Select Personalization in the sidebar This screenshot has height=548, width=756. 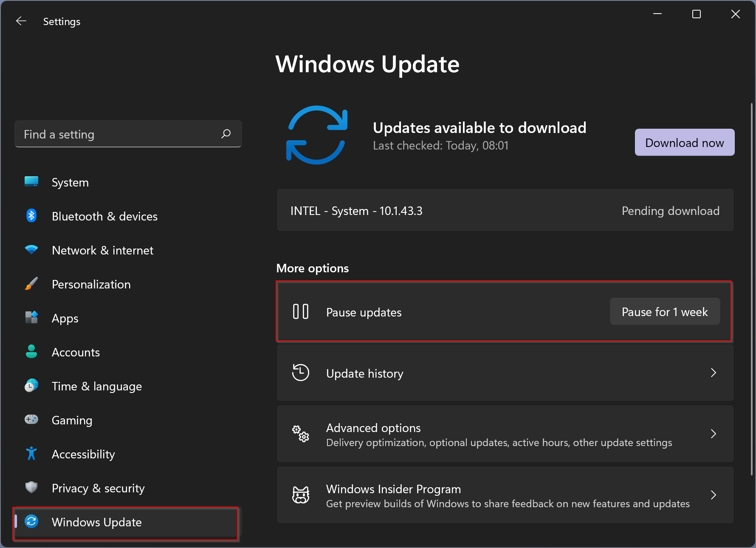(127, 284)
